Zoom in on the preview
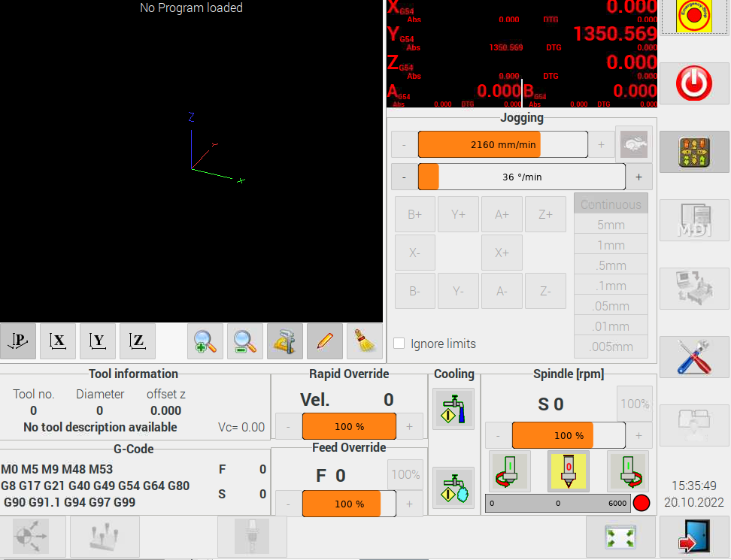Viewport: 731px width, 560px height. tap(205, 341)
